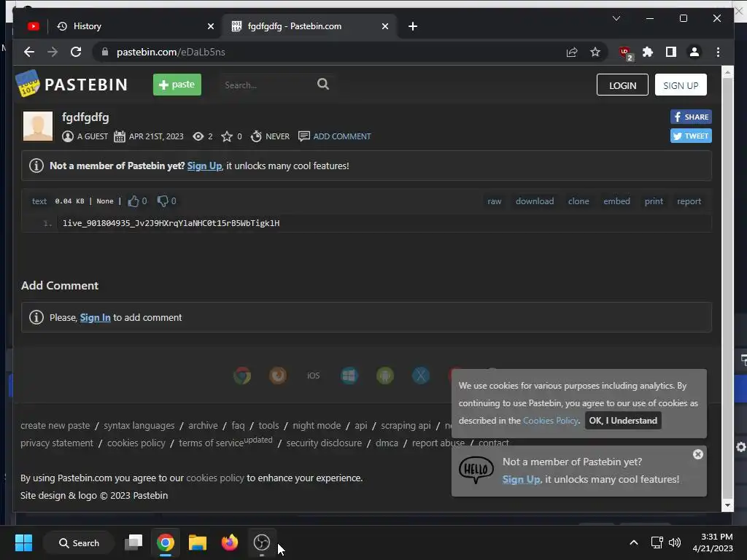Open volume control in system tray
Viewport: 747px width, 560px height.
point(675,542)
